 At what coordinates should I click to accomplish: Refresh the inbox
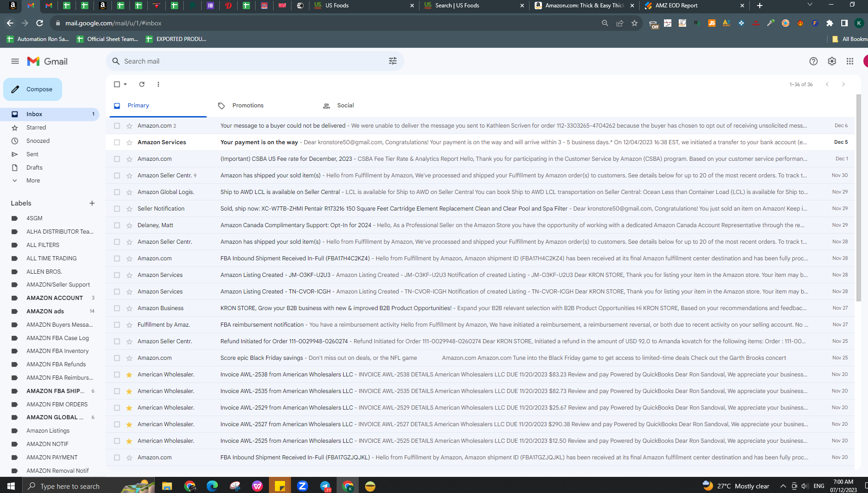[142, 84]
